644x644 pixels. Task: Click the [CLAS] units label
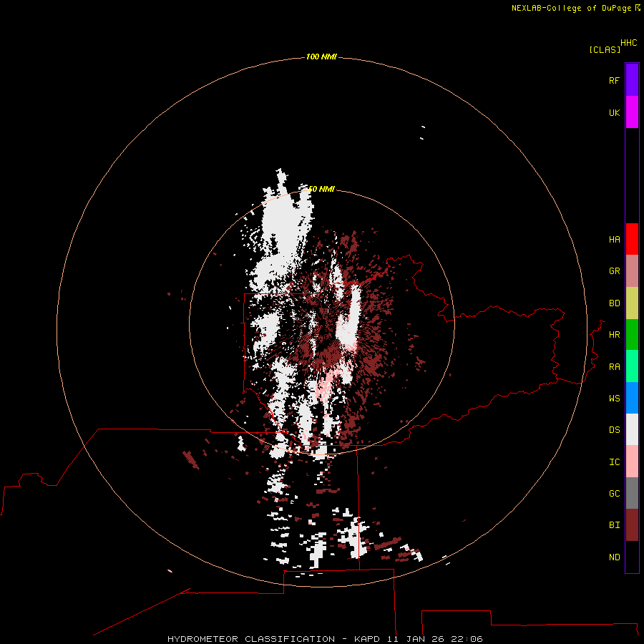605,49
